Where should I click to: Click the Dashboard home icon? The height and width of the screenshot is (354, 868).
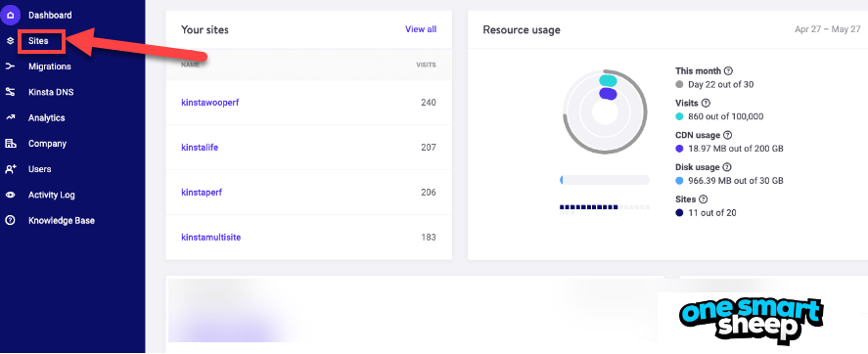10,15
